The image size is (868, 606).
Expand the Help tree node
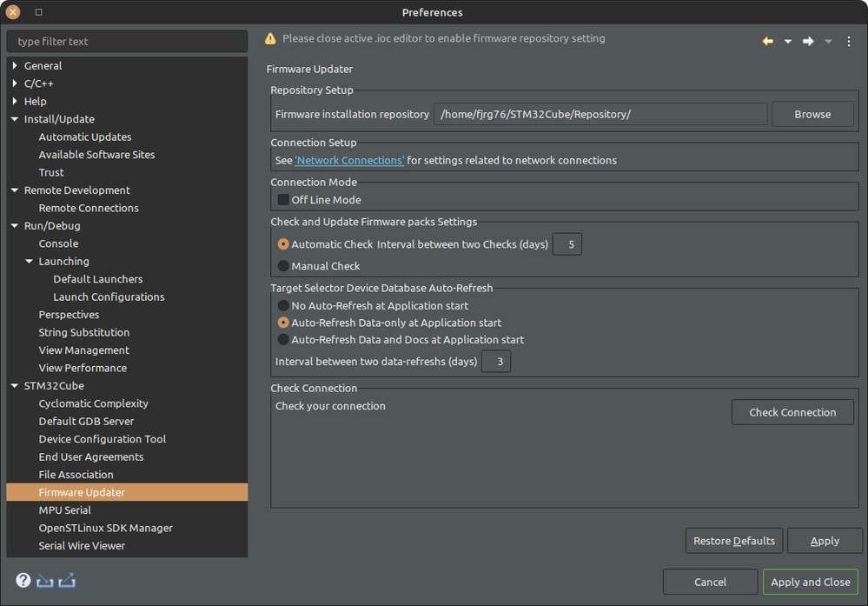[x=15, y=101]
